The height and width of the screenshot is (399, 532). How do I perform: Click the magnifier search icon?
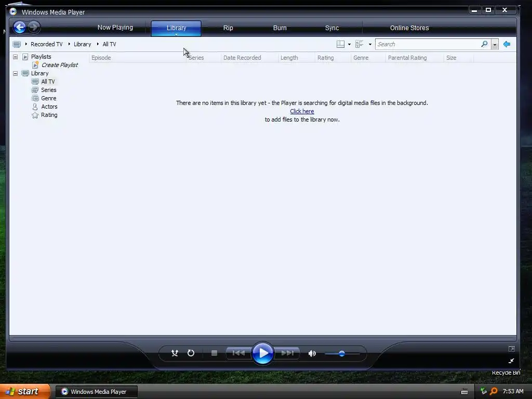484,44
